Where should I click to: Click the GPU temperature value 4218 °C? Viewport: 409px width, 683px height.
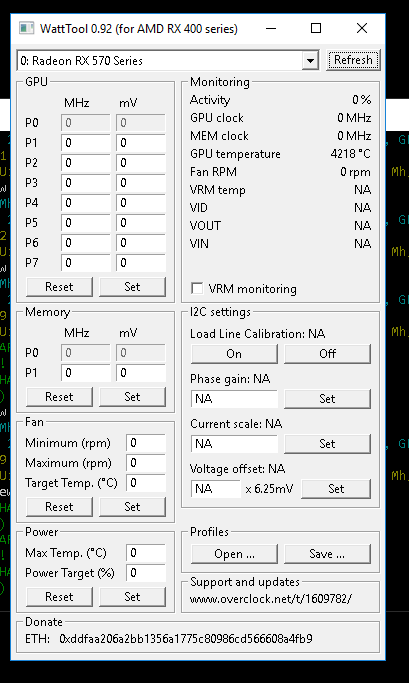click(x=351, y=154)
